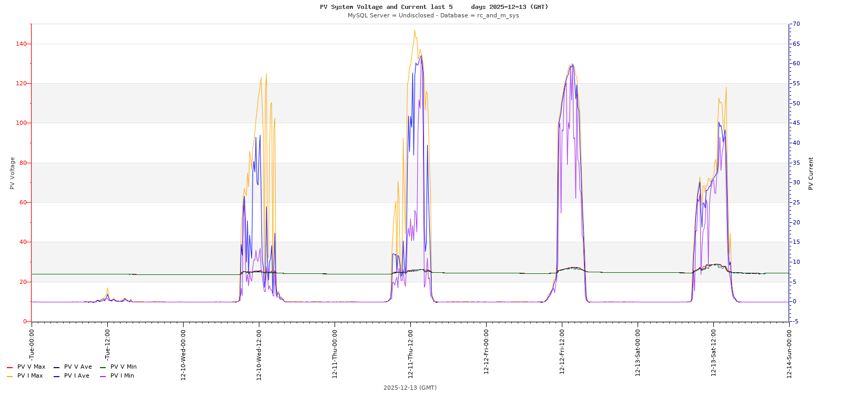This screenshot has height=395, width=868.
Task: Click the 70 value on the current axis
Action: coord(796,24)
